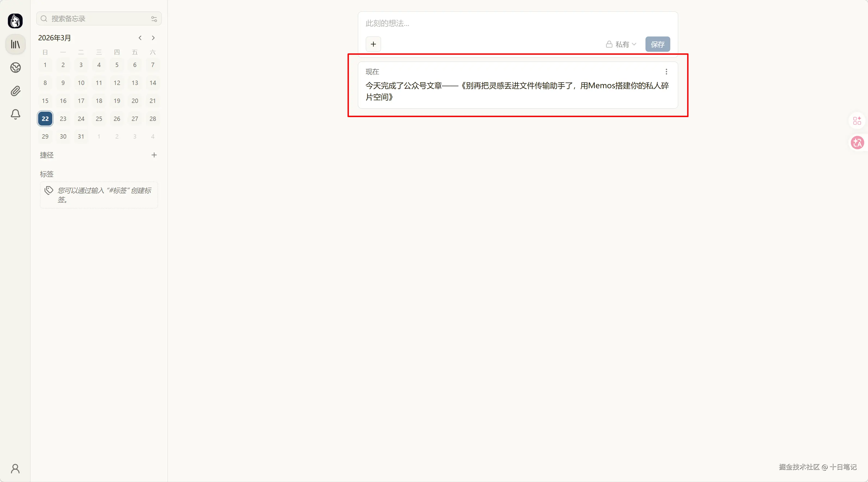The image size is (868, 482).
Task: Go to next month in calendar
Action: click(153, 38)
